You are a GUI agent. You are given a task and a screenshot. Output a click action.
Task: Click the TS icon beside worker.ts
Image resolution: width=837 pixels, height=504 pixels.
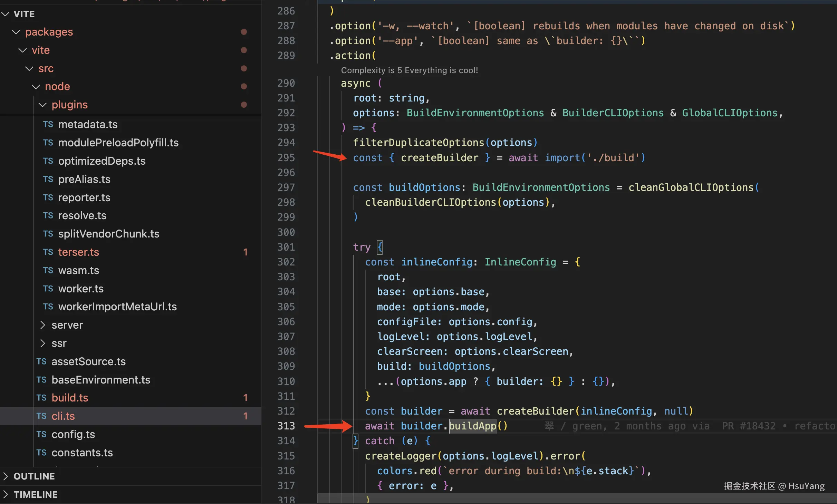click(48, 289)
